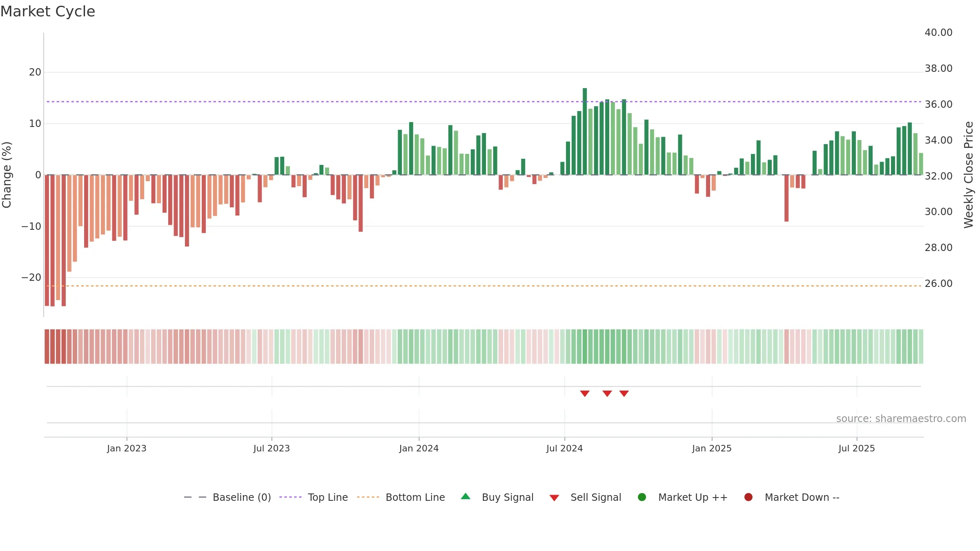Click the 26.00 price axis label
The width and height of the screenshot is (980, 551).
(938, 284)
